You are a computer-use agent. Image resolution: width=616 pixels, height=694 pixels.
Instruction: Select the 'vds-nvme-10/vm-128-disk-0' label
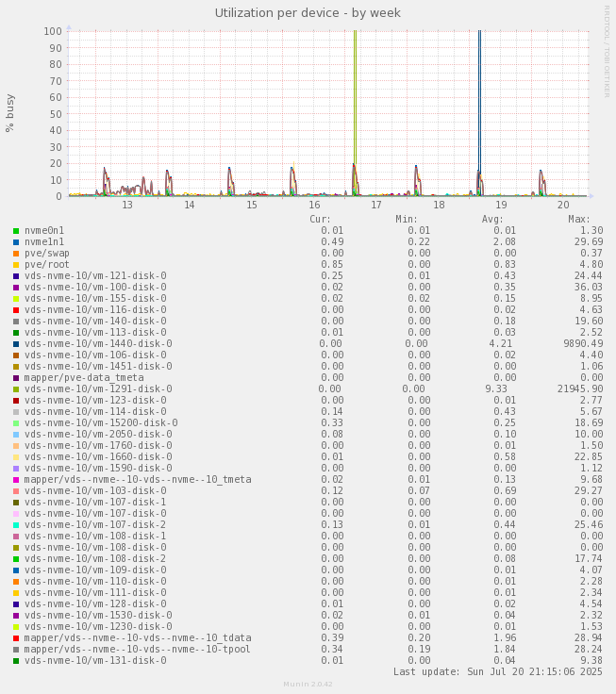tap(95, 604)
